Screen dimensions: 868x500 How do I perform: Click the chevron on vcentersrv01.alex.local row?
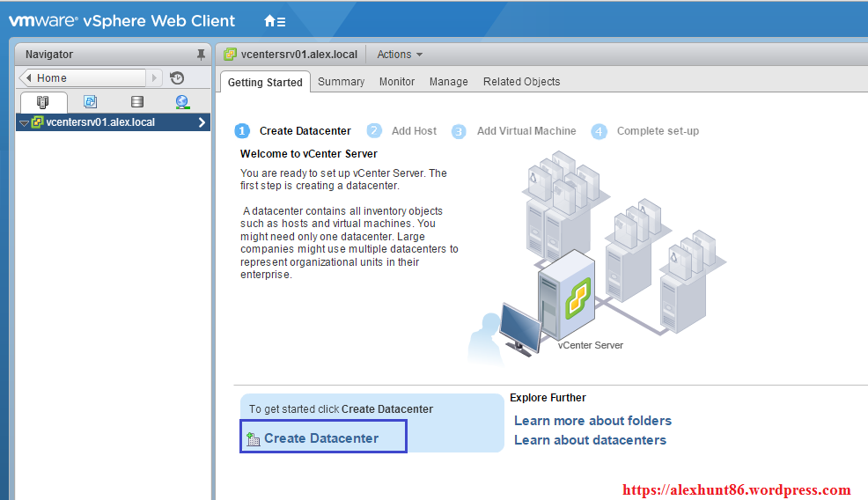tap(202, 122)
